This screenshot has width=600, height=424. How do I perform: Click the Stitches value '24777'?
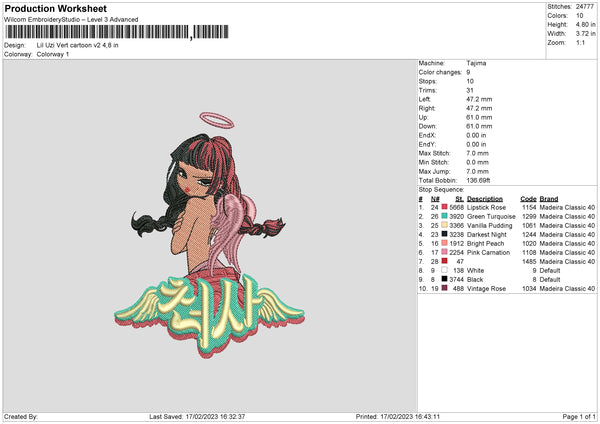[585, 7]
